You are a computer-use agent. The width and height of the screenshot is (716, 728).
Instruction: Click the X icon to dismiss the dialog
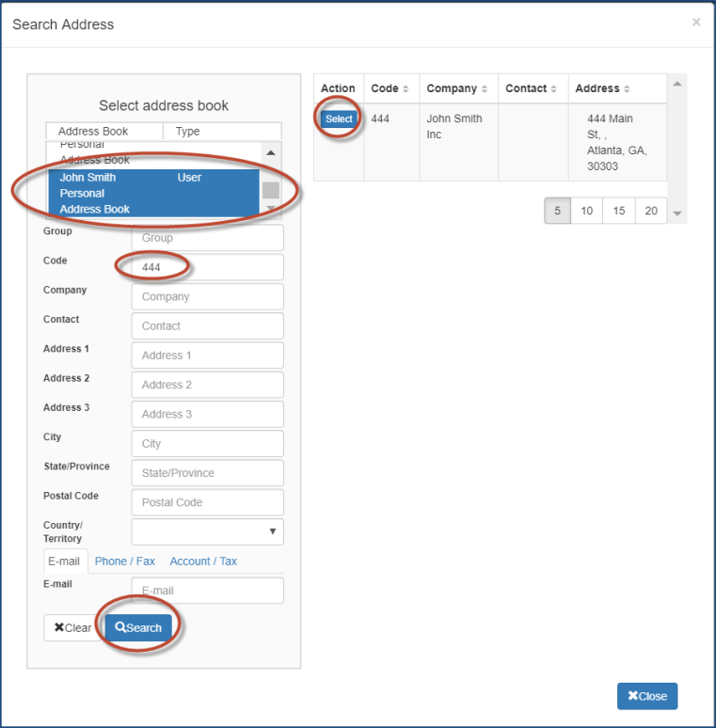[695, 22]
